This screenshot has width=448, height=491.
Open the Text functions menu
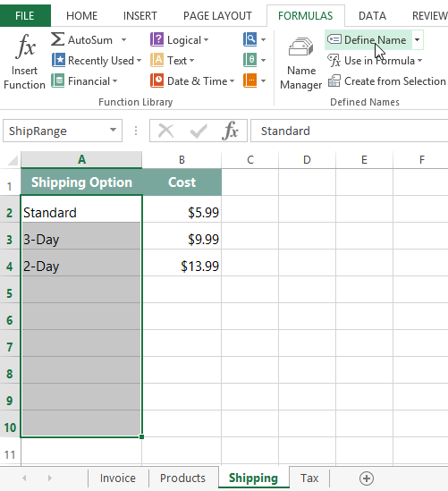[173, 61]
